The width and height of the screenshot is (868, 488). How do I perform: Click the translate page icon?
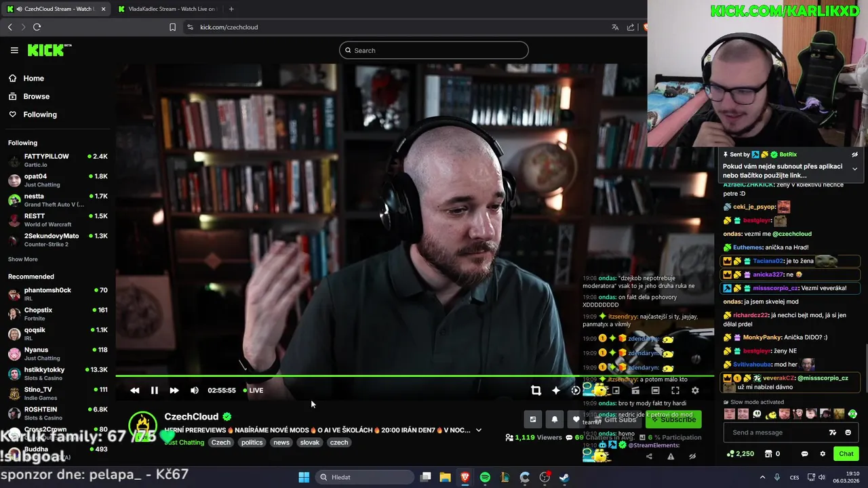[x=615, y=27]
